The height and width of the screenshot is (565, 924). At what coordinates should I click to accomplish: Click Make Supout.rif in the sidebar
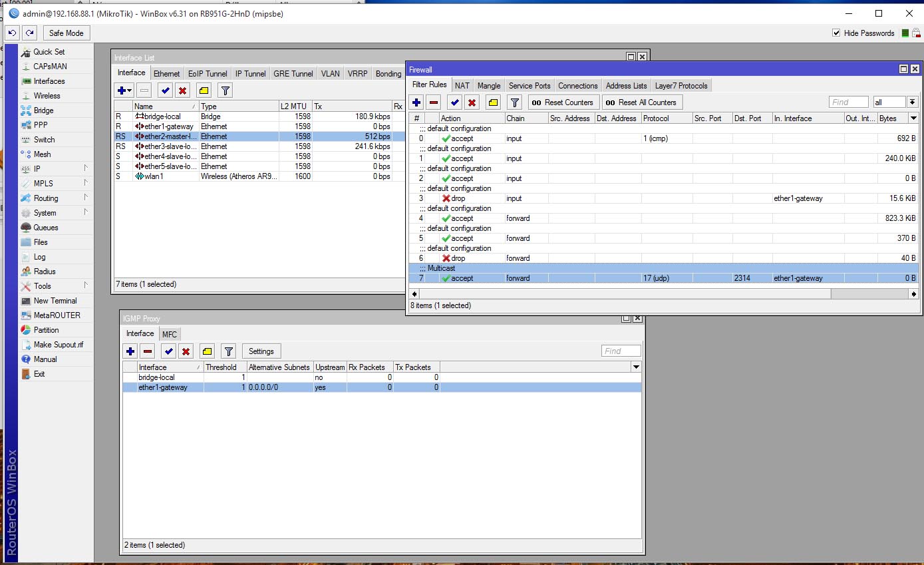point(59,345)
